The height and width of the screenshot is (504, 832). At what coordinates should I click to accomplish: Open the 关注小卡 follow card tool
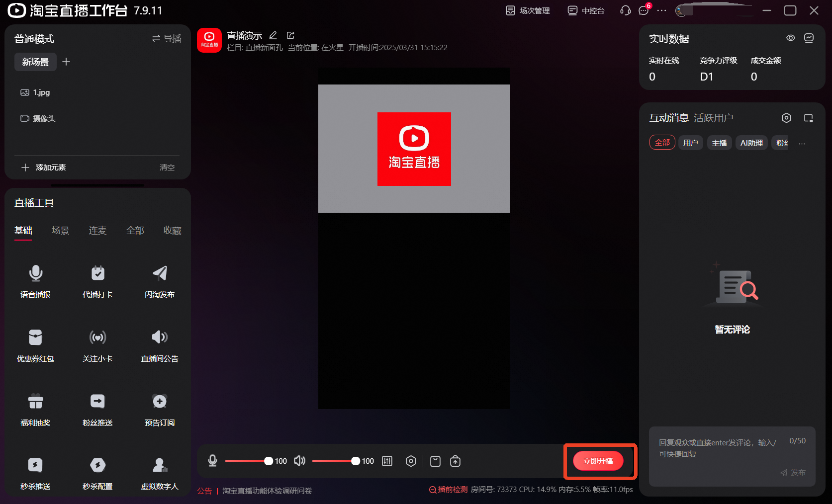click(97, 345)
